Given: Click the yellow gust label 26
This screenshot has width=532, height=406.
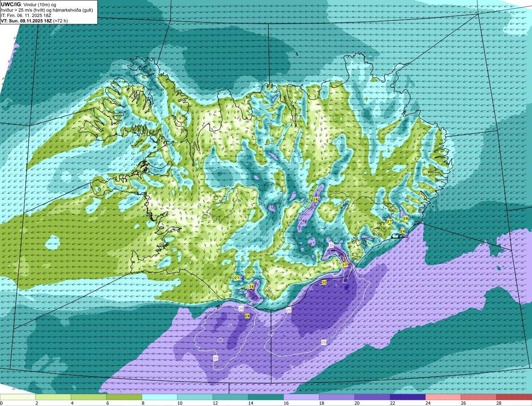Looking at the screenshot, I should tap(402, 231).
